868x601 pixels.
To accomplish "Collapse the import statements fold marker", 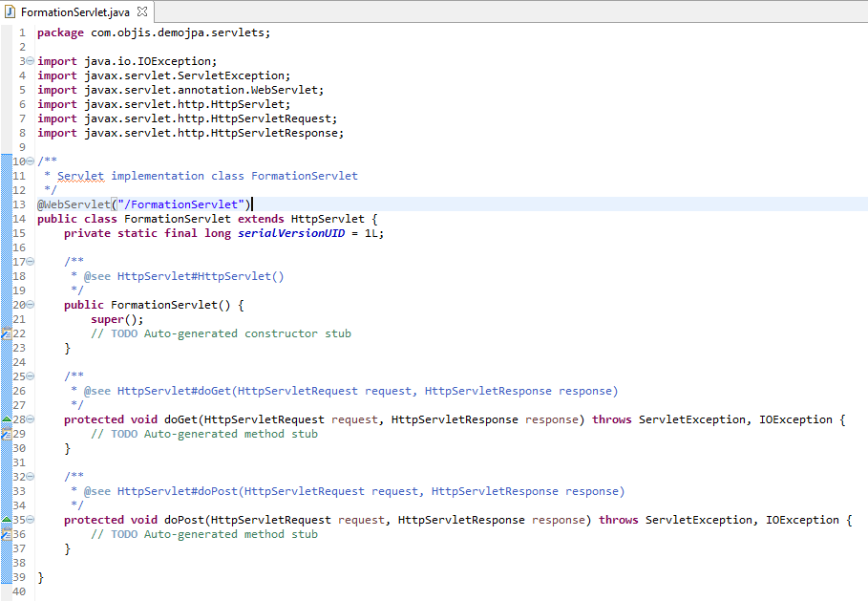I will [x=30, y=61].
